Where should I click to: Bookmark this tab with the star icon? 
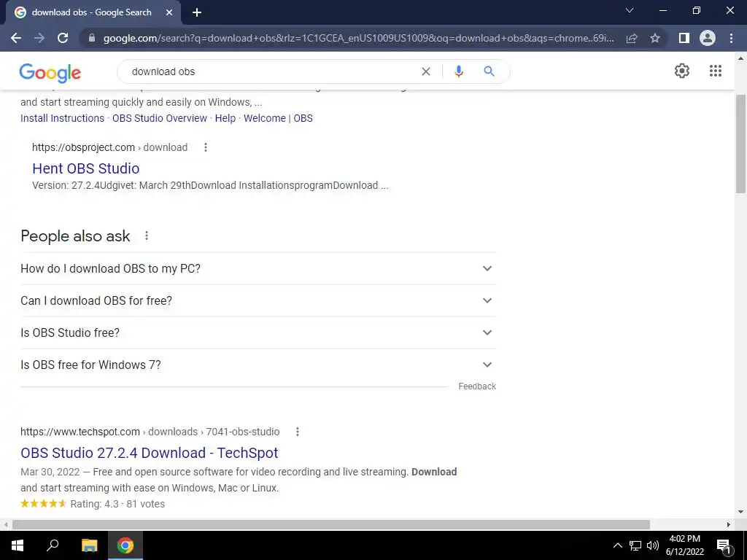655,38
